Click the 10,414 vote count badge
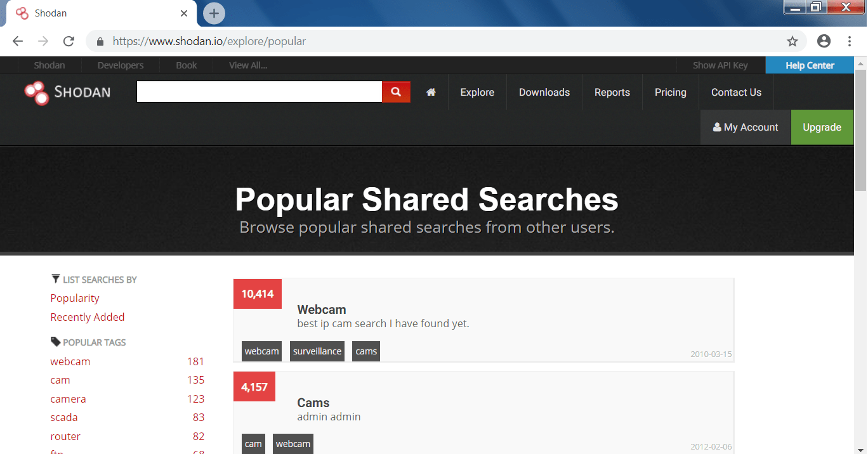 coord(258,294)
